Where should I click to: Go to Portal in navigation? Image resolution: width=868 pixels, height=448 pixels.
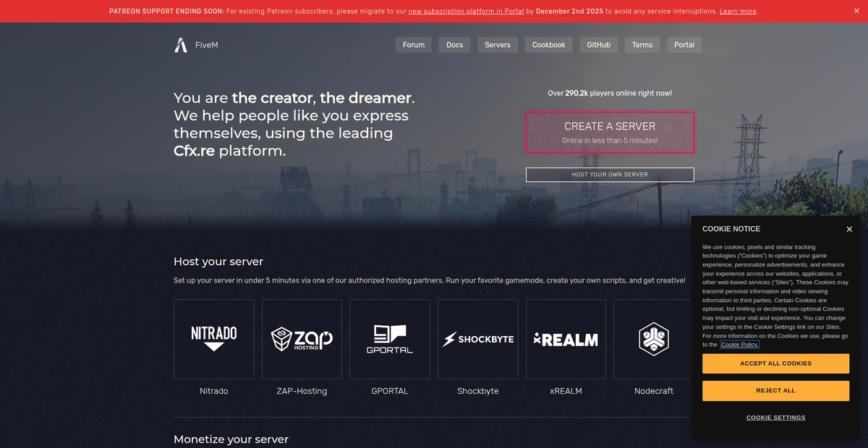(x=684, y=45)
